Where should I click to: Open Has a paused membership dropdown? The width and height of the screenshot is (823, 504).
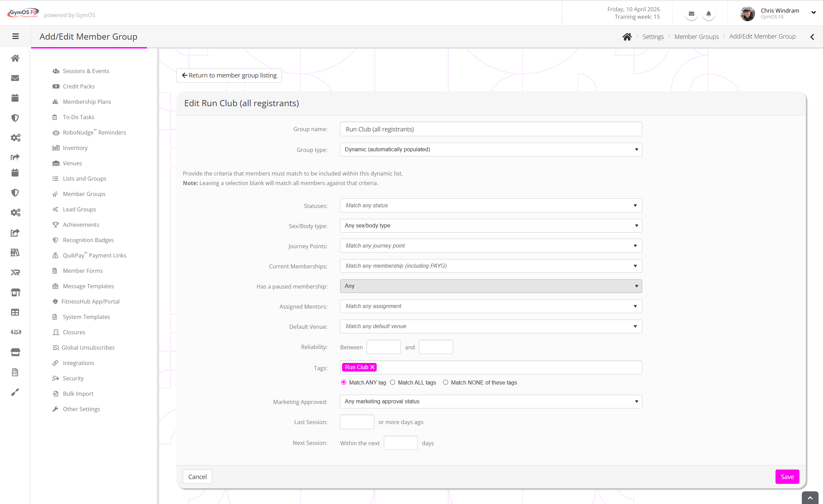pos(491,286)
